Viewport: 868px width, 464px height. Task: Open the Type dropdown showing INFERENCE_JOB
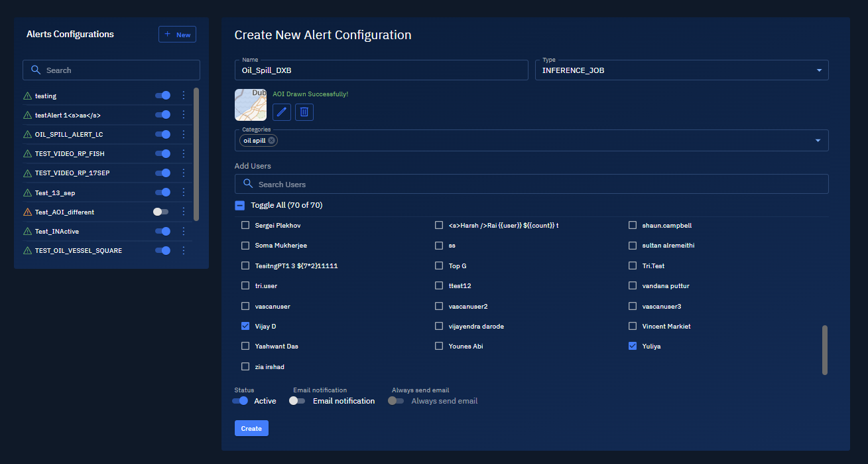[x=681, y=70]
